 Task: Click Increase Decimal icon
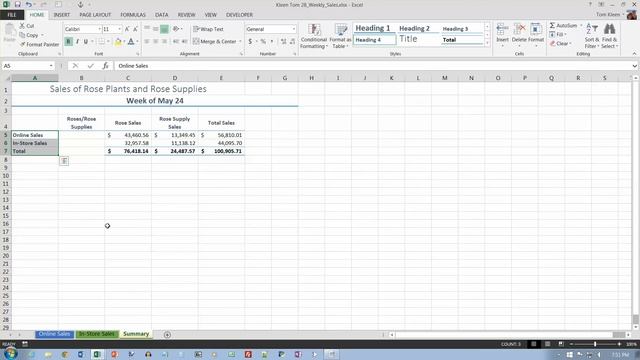pyautogui.click(x=283, y=41)
